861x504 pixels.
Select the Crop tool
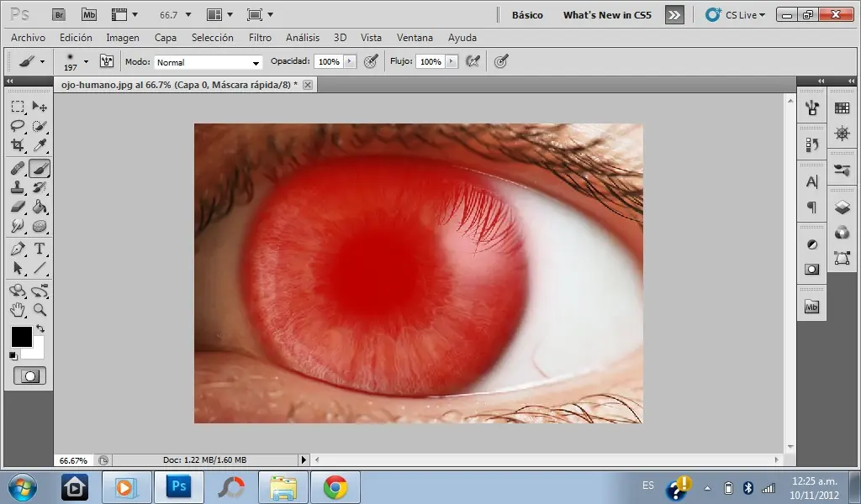point(18,146)
